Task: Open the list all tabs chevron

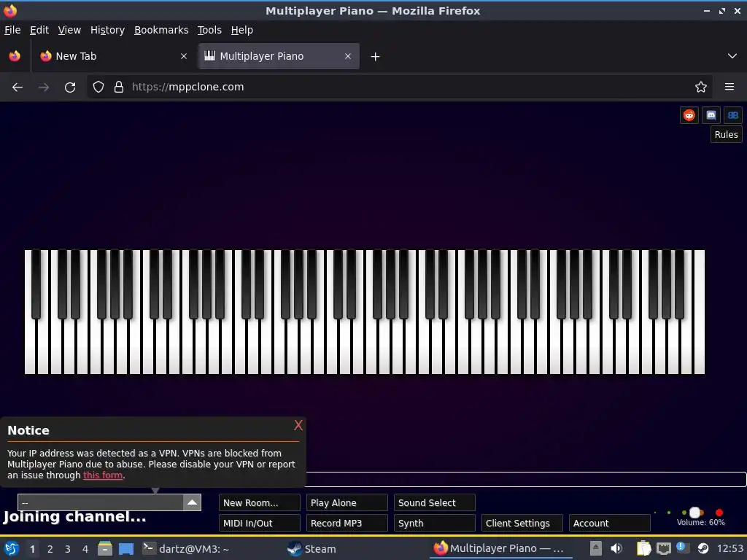Action: point(732,56)
